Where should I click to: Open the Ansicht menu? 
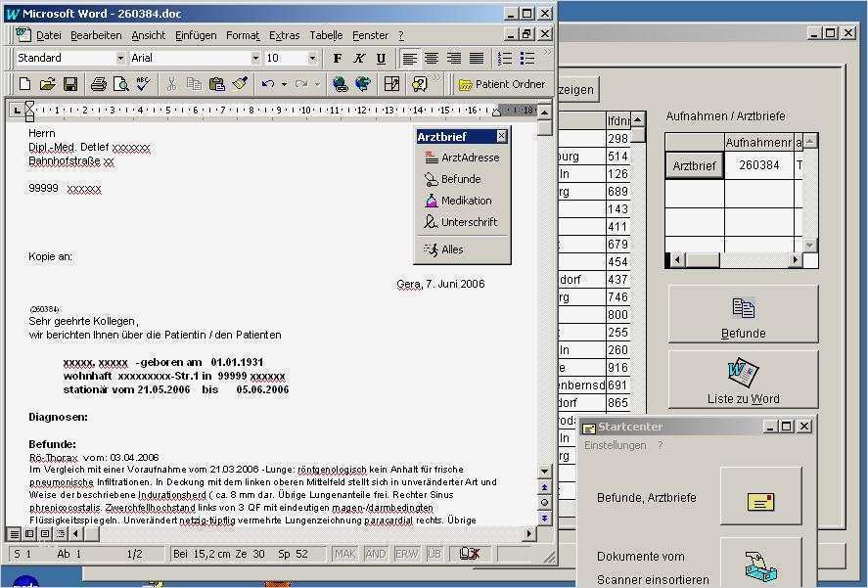tap(149, 35)
